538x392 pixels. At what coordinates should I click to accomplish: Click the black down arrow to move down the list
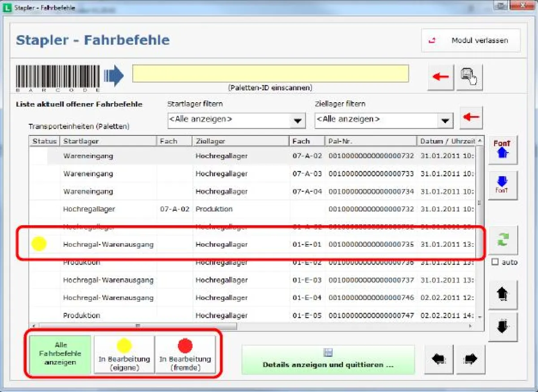[x=503, y=327]
